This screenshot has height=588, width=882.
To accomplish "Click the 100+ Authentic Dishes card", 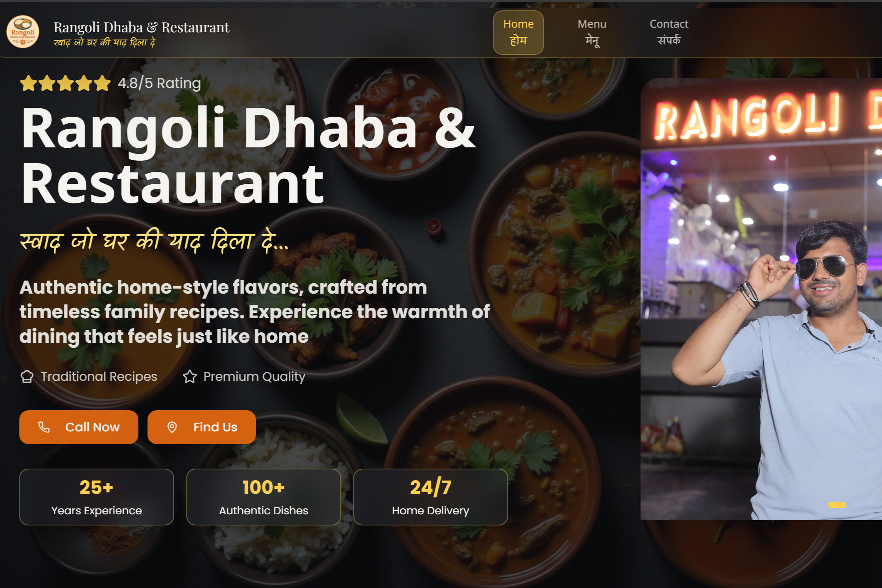I will 263,497.
